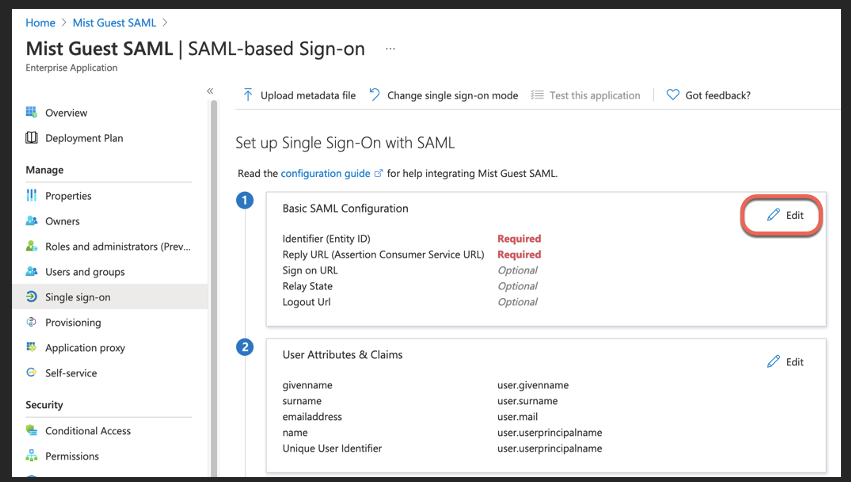
Task: Click Change single sign-on mode
Action: pos(443,95)
